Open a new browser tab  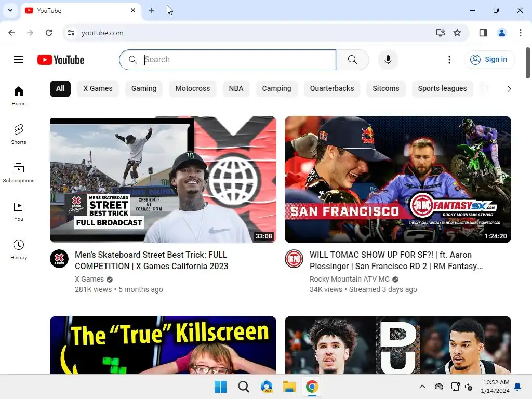pyautogui.click(x=152, y=10)
